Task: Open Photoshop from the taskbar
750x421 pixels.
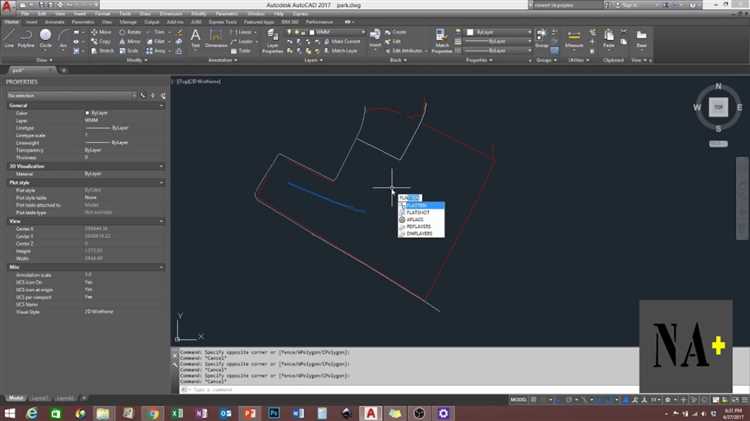Action: [274, 413]
